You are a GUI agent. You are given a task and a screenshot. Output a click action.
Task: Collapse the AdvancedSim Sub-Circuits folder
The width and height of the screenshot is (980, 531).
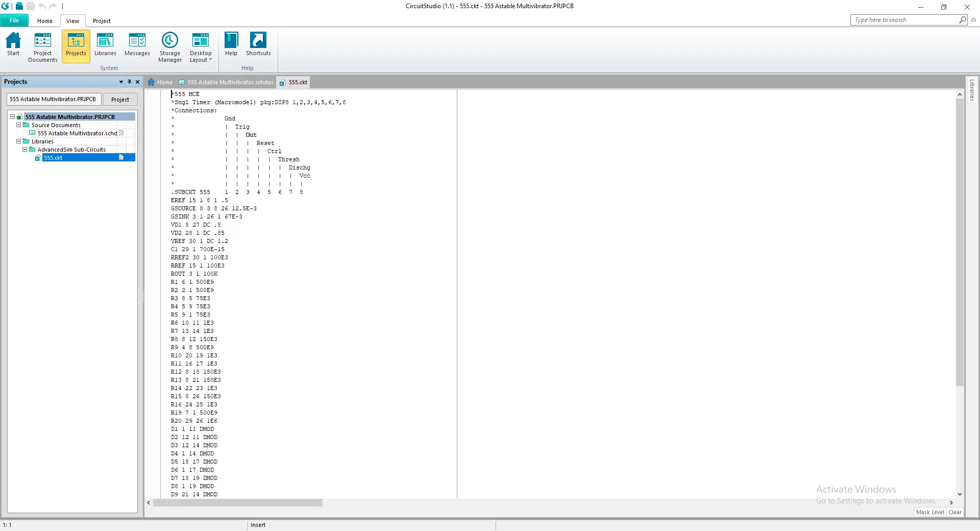[x=24, y=150]
